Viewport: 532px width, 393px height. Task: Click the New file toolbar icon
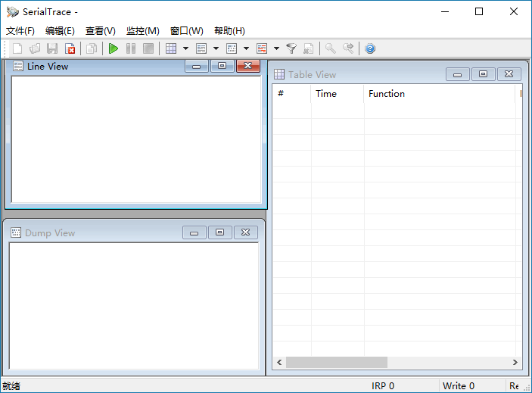(17, 48)
